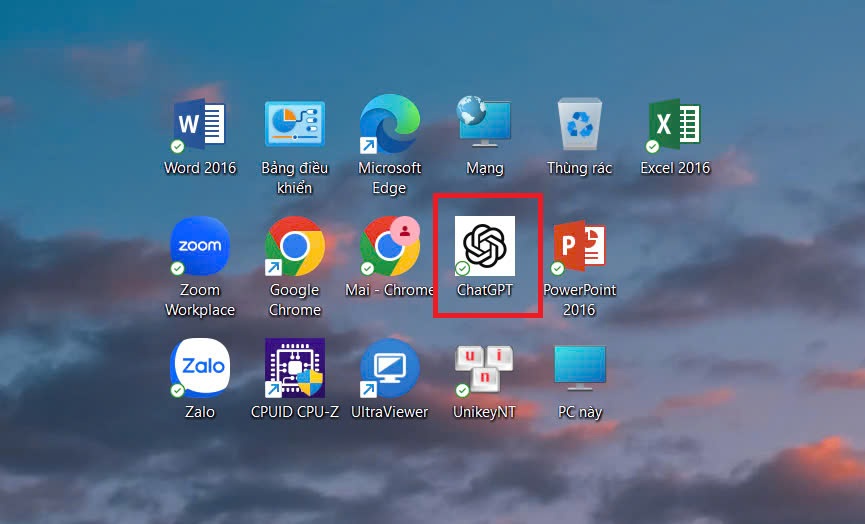This screenshot has width=865, height=524.
Task: Click the "UnikeyNT" label text
Action: point(484,413)
